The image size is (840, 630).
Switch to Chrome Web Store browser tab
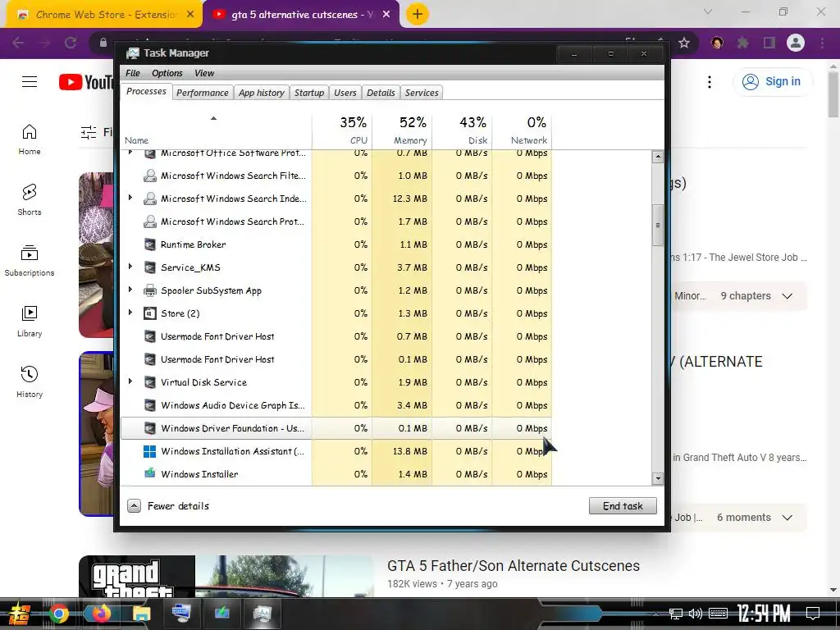coord(104,15)
